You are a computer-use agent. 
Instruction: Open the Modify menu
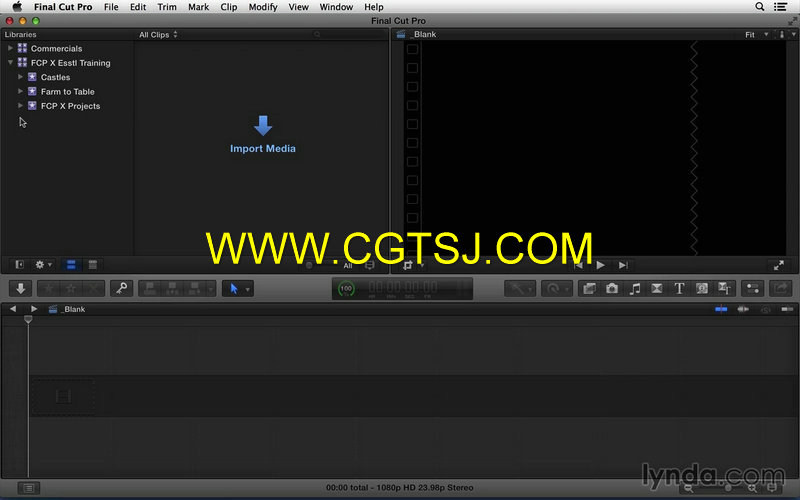263,7
